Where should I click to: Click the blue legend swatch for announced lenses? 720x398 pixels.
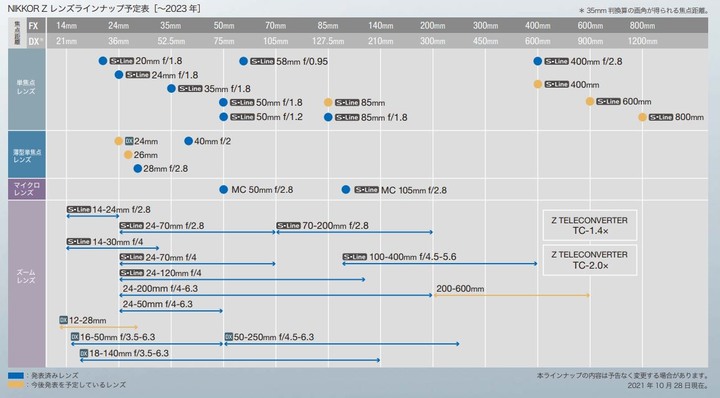pyautogui.click(x=16, y=376)
